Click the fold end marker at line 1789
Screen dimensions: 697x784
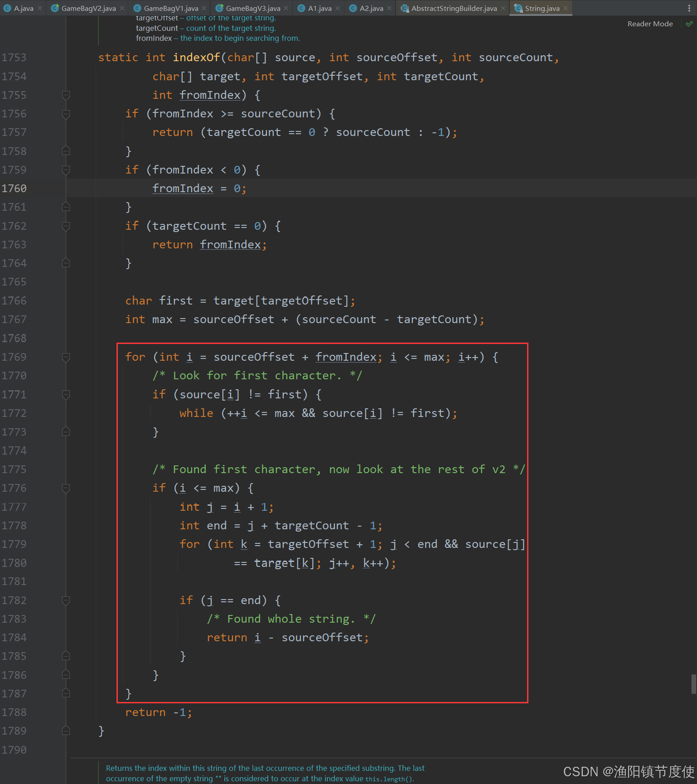(66, 731)
